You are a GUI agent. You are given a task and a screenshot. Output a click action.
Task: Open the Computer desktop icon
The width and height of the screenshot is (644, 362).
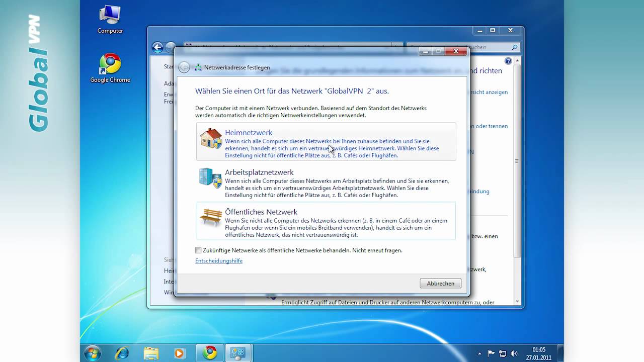[x=110, y=19]
